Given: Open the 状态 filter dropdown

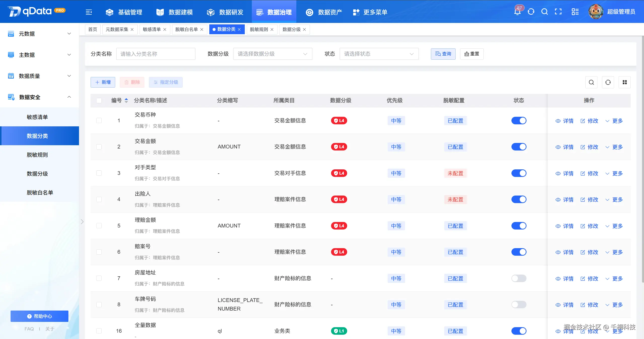Looking at the screenshot, I should [379, 54].
